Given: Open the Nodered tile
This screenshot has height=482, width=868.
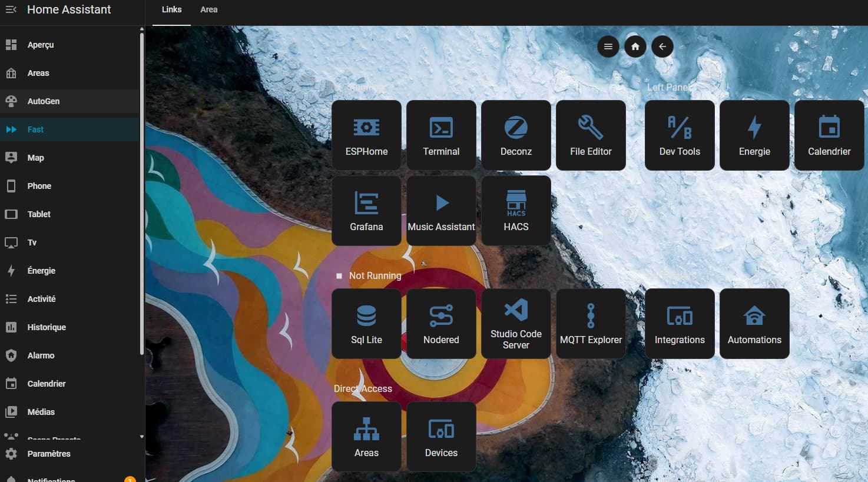Looking at the screenshot, I should [x=441, y=324].
